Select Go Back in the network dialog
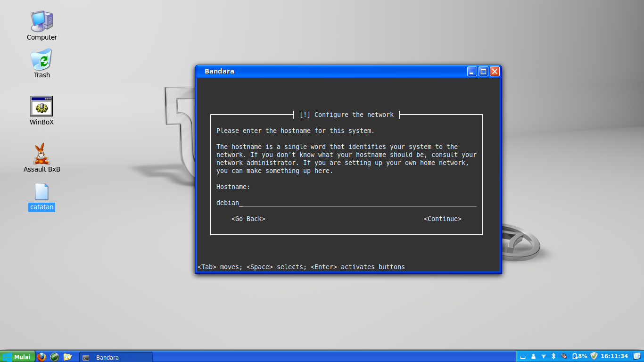The image size is (644, 362). click(248, 219)
